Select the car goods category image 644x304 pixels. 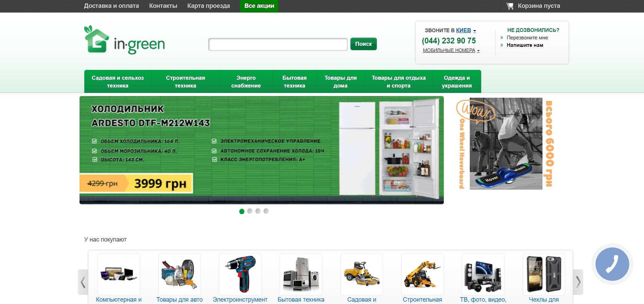[179, 274]
